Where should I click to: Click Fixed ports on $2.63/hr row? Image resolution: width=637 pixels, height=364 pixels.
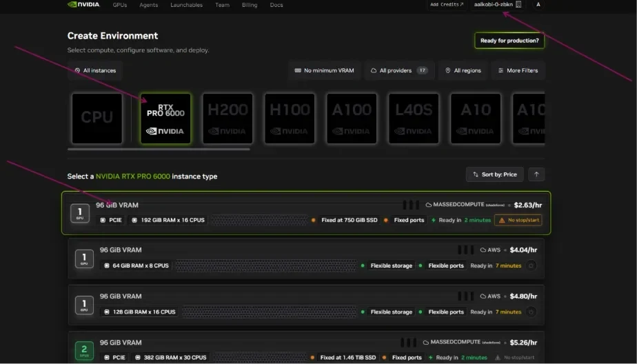coord(409,220)
